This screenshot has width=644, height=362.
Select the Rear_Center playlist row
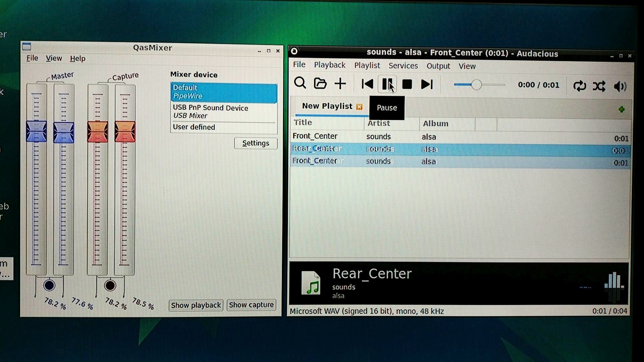point(460,149)
